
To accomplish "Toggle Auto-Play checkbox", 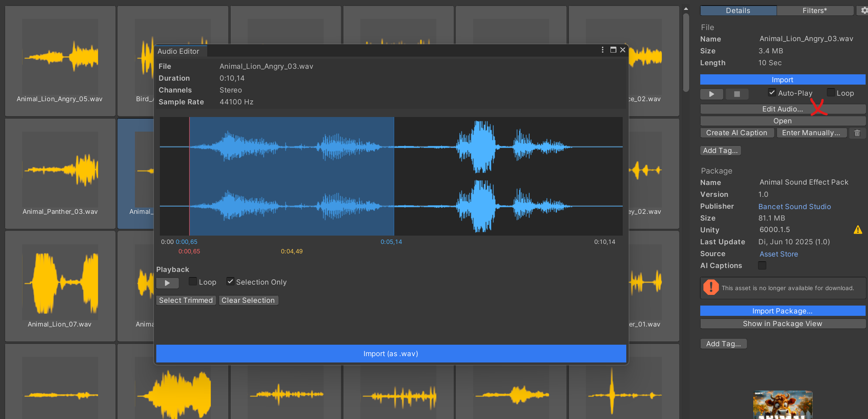I will [x=772, y=92].
